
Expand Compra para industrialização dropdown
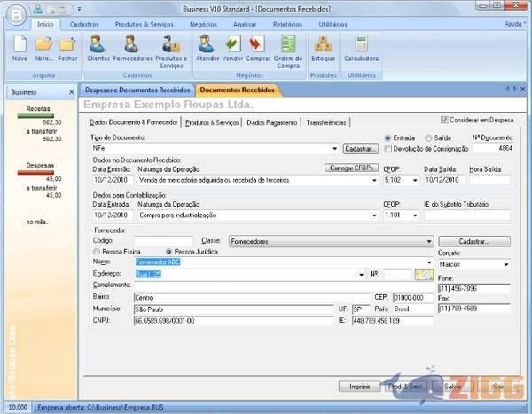click(x=374, y=215)
